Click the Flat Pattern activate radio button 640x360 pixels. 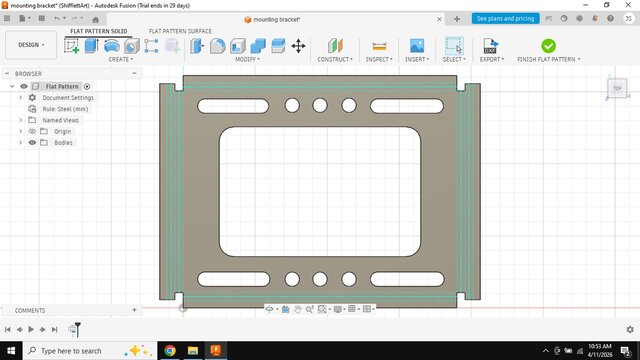(87, 87)
